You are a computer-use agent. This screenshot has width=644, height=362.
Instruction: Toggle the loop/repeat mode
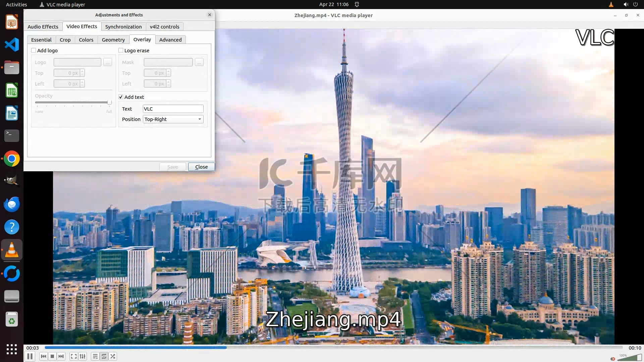pos(104,356)
